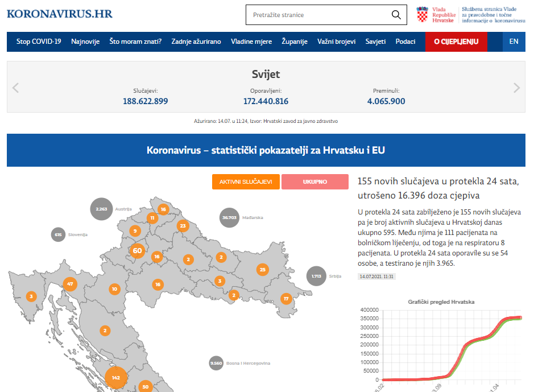Toggle site language to EN
The height and width of the screenshot is (392, 534).
[x=514, y=41]
